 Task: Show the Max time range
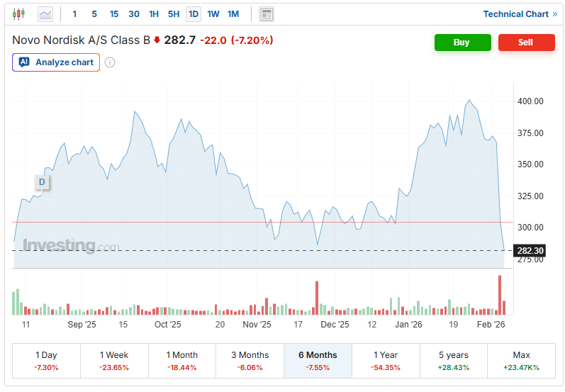[x=521, y=361]
